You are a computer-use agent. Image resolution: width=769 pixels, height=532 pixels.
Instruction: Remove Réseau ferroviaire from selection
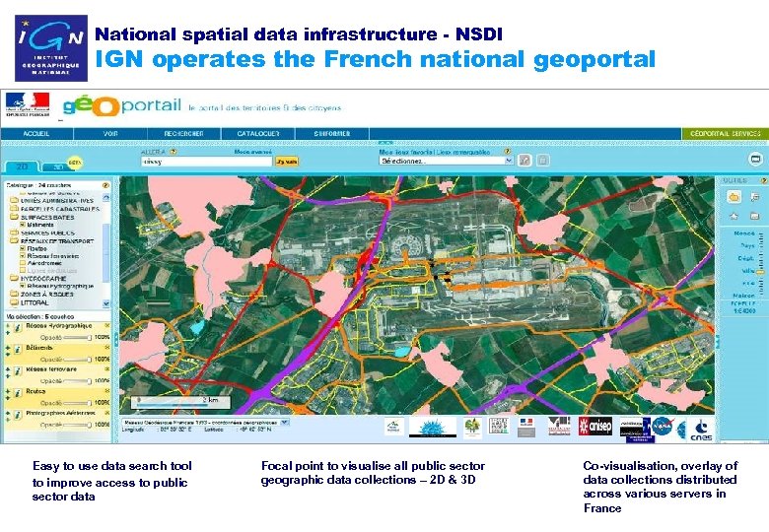[106, 368]
